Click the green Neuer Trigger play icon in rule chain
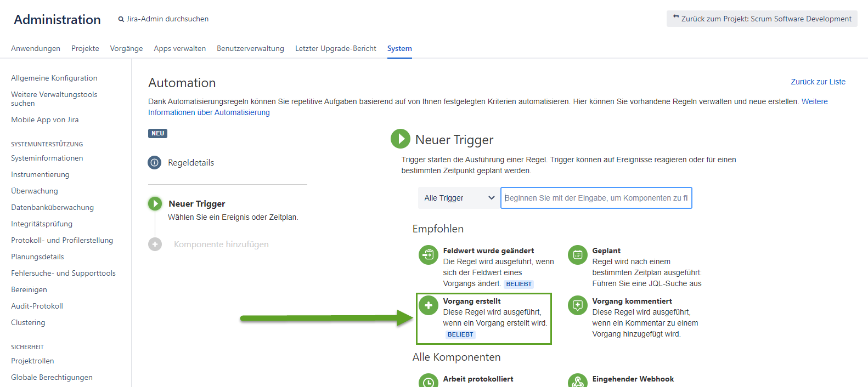 155,204
